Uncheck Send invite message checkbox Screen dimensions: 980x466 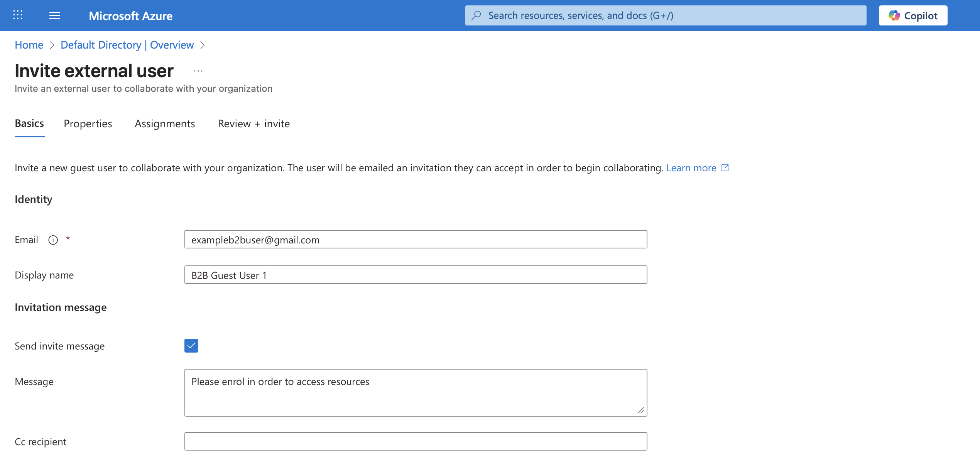point(191,346)
